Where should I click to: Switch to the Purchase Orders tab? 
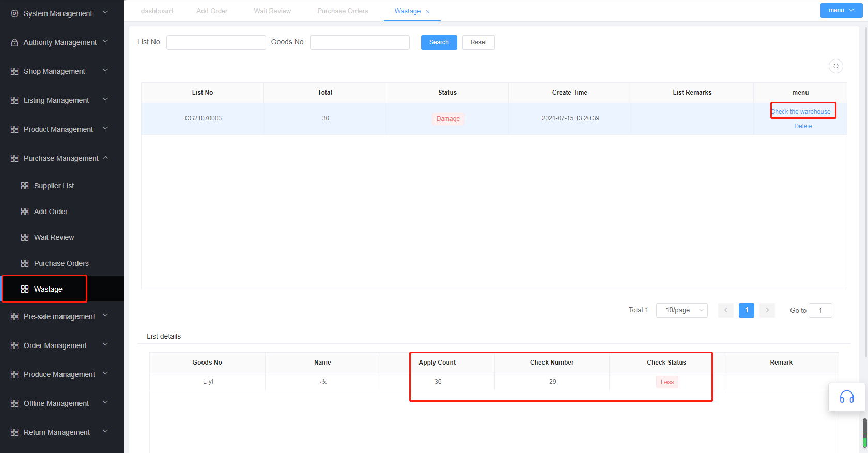pyautogui.click(x=343, y=11)
